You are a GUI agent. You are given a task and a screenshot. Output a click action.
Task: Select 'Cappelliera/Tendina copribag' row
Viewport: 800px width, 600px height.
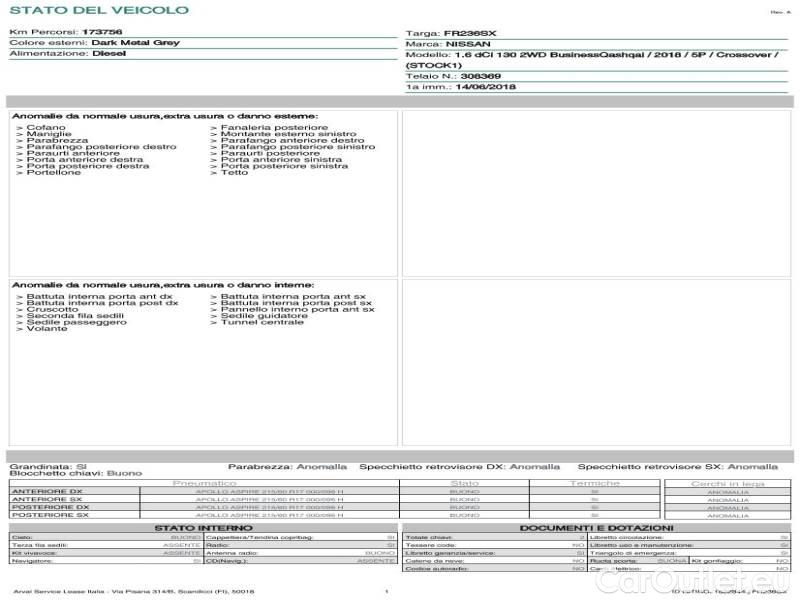301,537
